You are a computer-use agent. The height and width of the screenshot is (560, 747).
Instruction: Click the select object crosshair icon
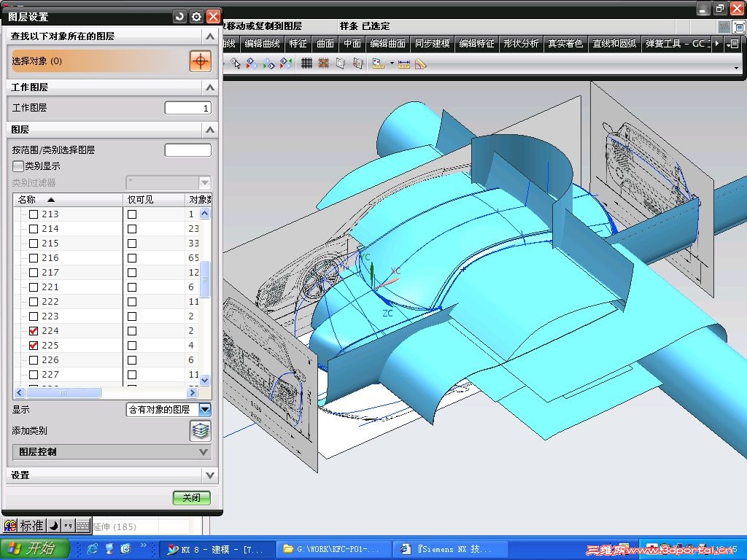point(200,61)
